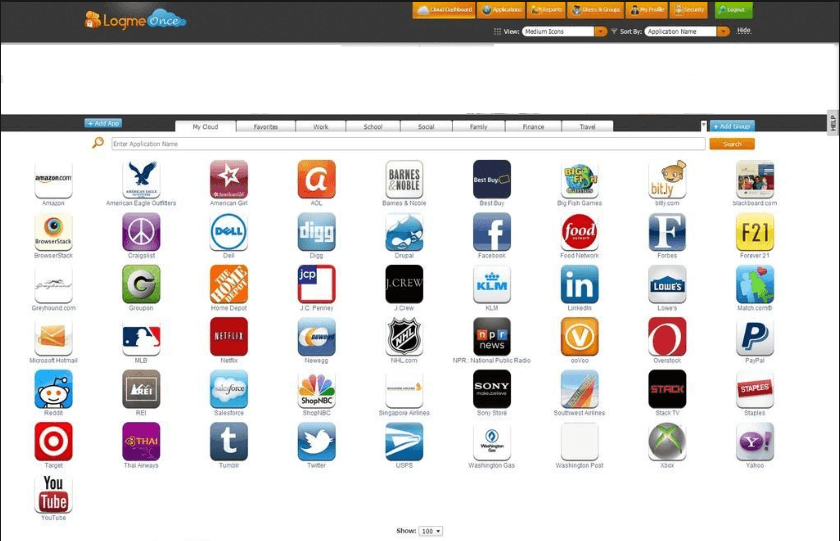Switch to the My Cloud tab
Viewport: 840px width, 541px height.
pyautogui.click(x=205, y=126)
